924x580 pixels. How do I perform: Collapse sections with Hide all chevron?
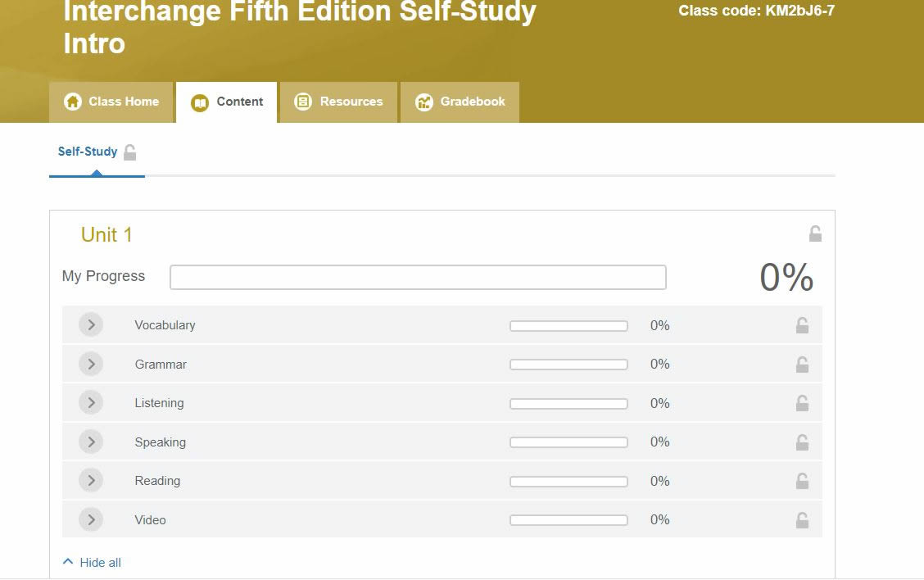(68, 562)
